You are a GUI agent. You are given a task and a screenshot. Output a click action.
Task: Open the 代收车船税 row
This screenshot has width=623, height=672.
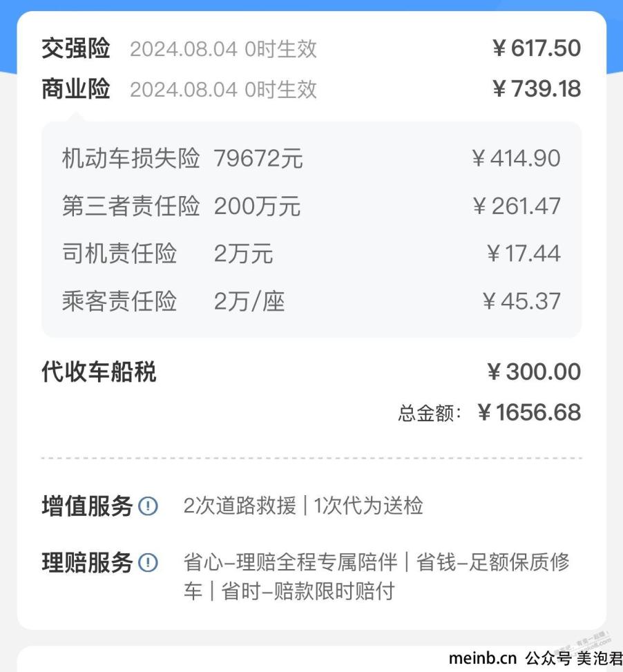pyautogui.click(x=311, y=371)
